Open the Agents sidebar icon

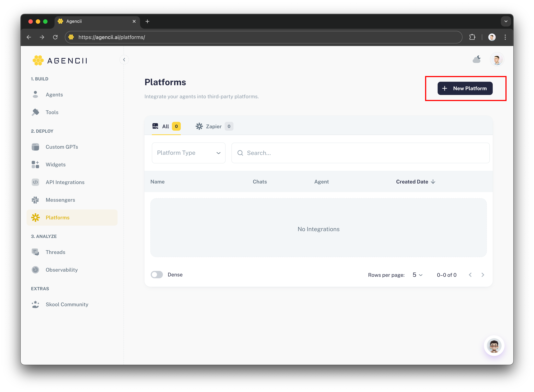(35, 94)
